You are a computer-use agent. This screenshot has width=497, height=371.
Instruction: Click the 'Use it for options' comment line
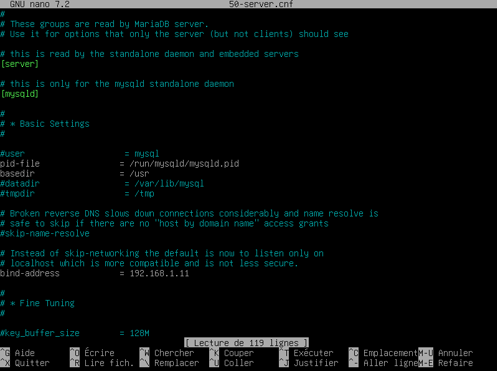(174, 34)
